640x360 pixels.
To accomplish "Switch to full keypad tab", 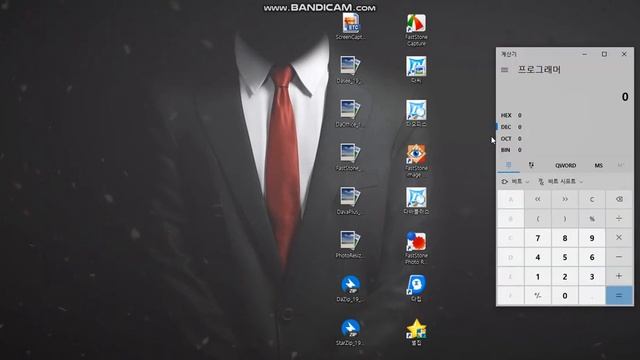I will [508, 165].
